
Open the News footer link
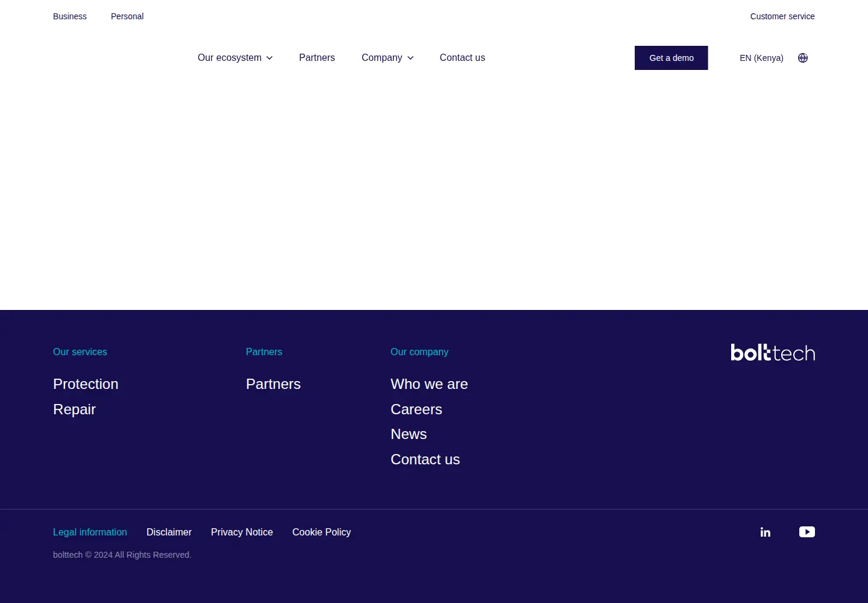(x=409, y=434)
